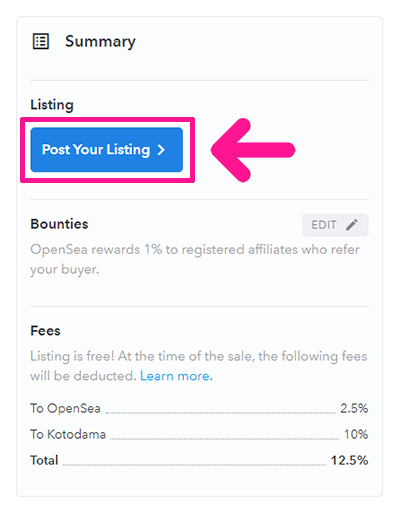
Task: Click the Fees section heading
Action: pyautogui.click(x=45, y=331)
